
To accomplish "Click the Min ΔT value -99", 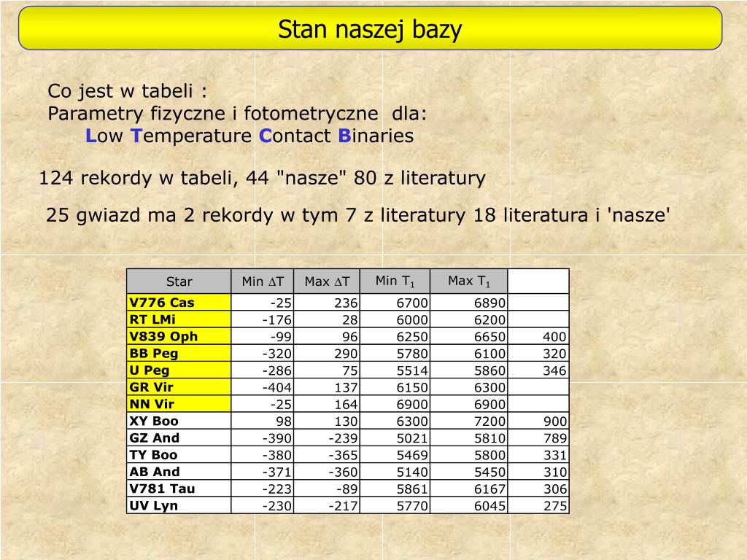I will point(281,337).
